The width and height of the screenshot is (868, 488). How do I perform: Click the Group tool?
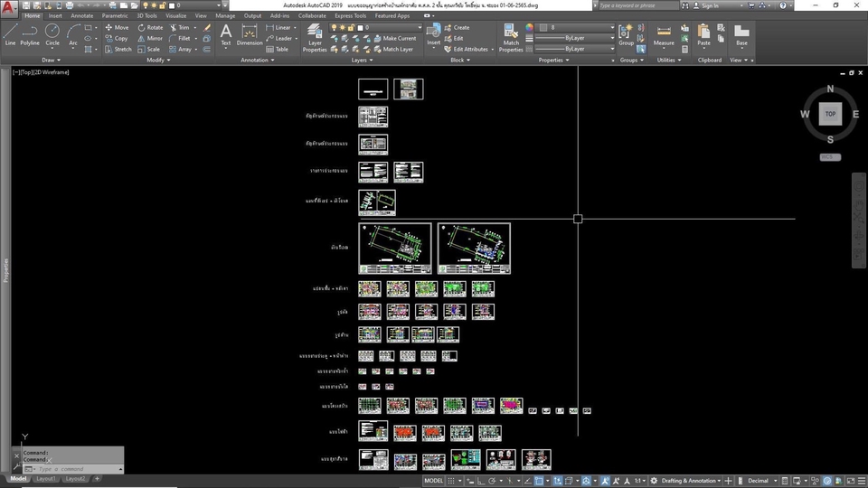point(626,35)
